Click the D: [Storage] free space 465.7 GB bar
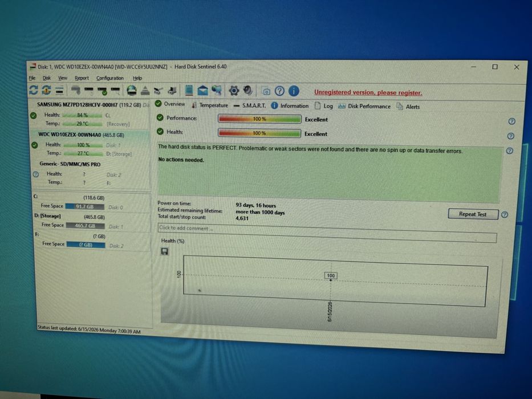The height and width of the screenshot is (399, 532). tap(85, 225)
